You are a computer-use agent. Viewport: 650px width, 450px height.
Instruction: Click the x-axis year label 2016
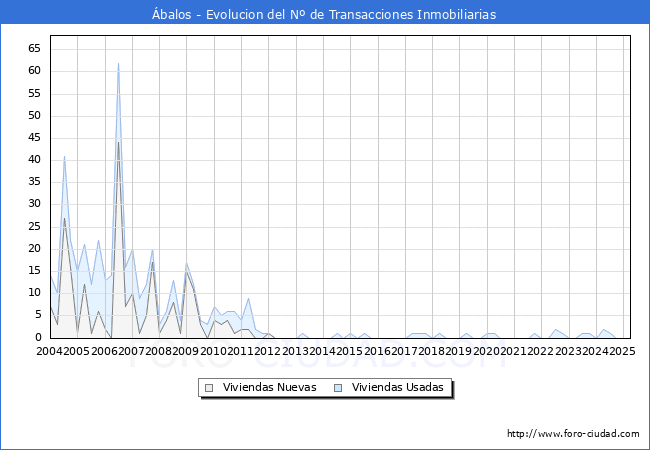[x=377, y=351]
